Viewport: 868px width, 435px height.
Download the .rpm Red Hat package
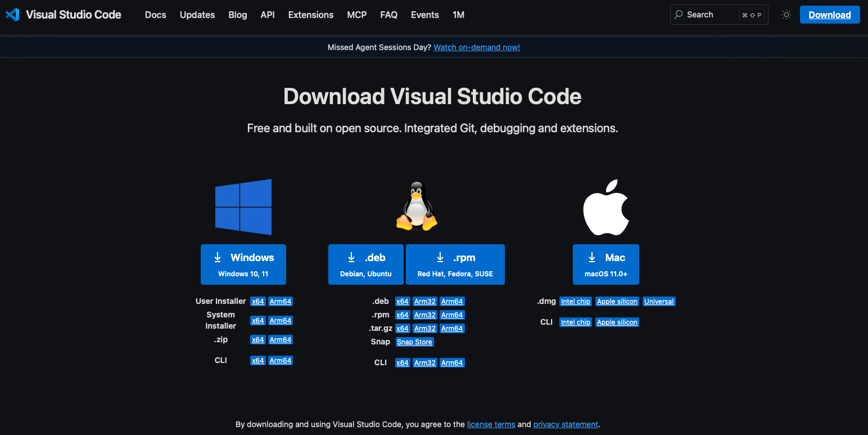[x=455, y=264]
